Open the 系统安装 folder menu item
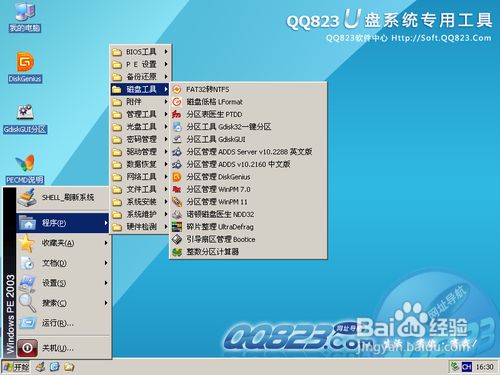The height and width of the screenshot is (375, 500). pyautogui.click(x=140, y=202)
